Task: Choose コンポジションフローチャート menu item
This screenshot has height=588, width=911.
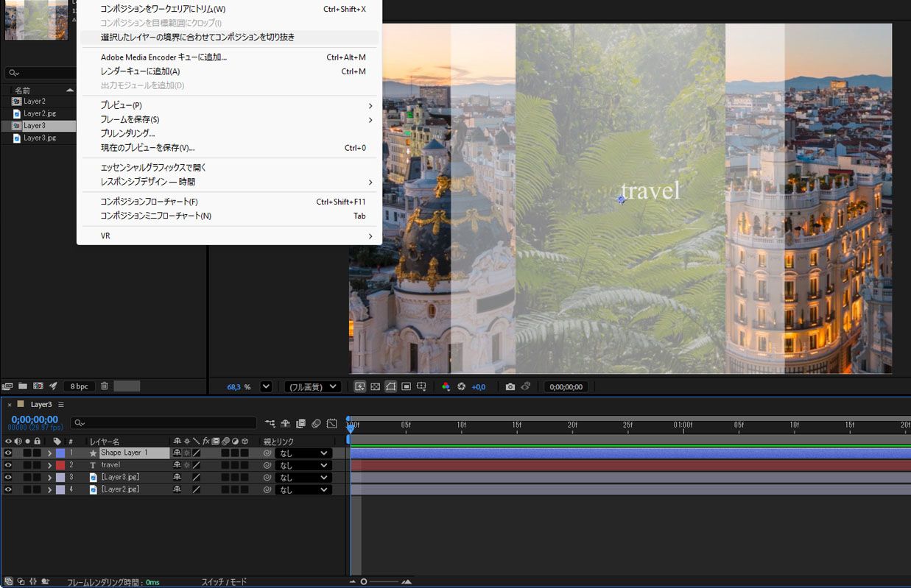Action: (230, 202)
